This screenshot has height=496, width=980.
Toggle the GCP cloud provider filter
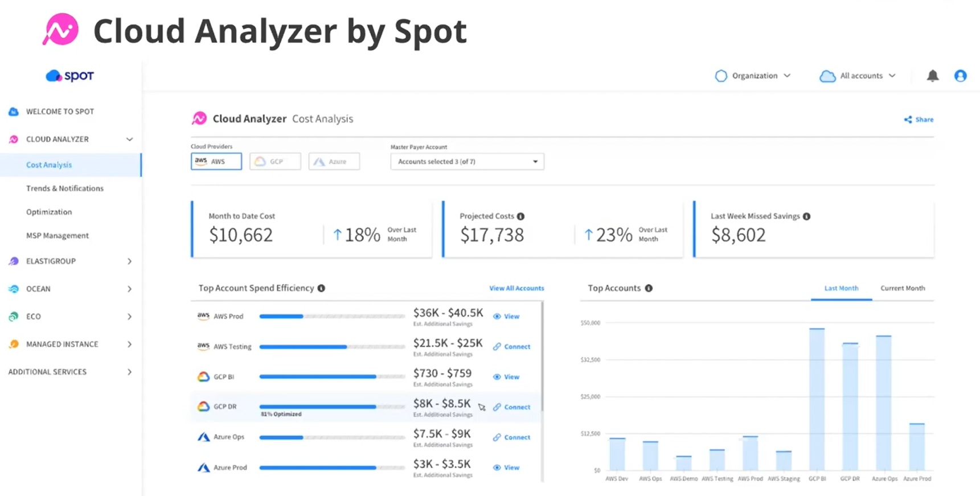click(x=275, y=162)
